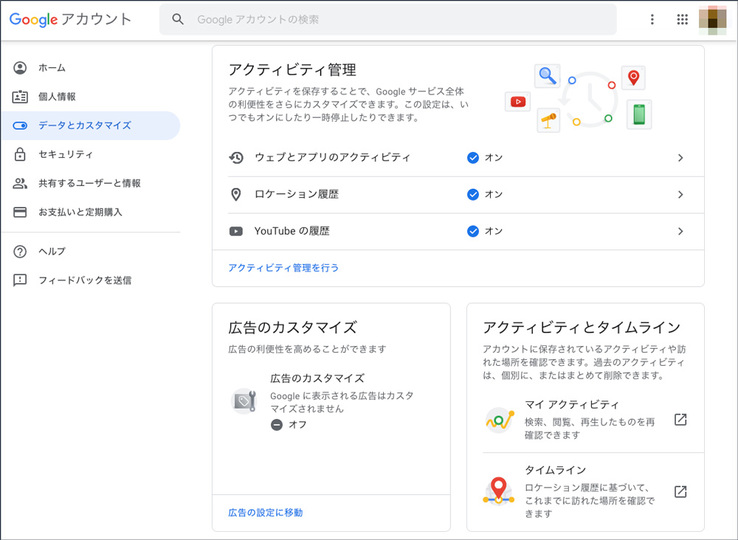The width and height of the screenshot is (738, 540).
Task: Click the search magnifier icon
Action: pos(177,19)
